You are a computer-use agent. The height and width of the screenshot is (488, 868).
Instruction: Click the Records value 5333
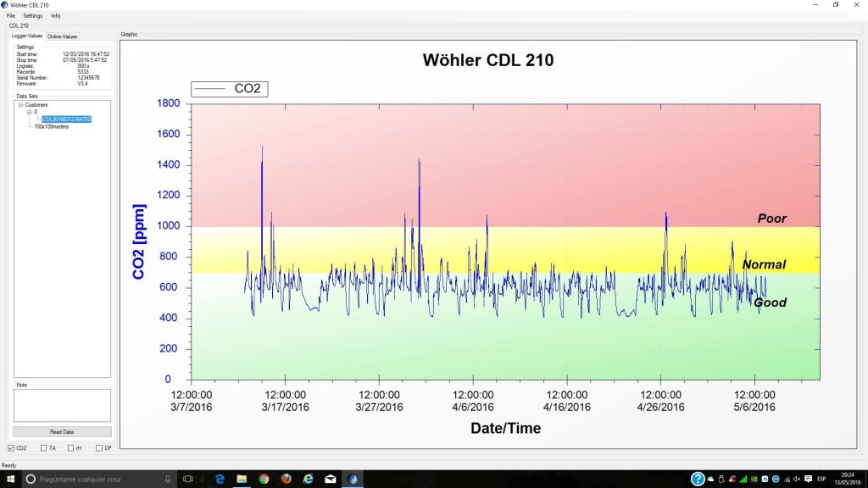pyautogui.click(x=83, y=72)
